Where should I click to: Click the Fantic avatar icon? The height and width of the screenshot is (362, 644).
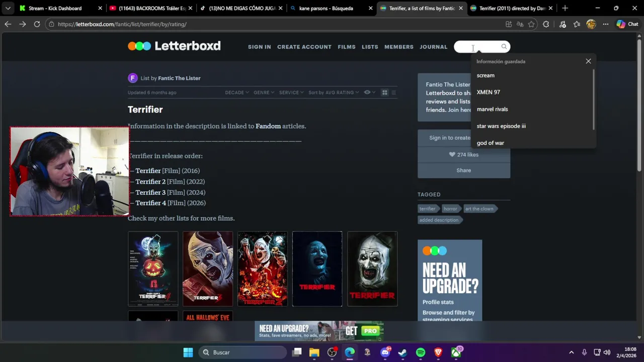click(133, 78)
